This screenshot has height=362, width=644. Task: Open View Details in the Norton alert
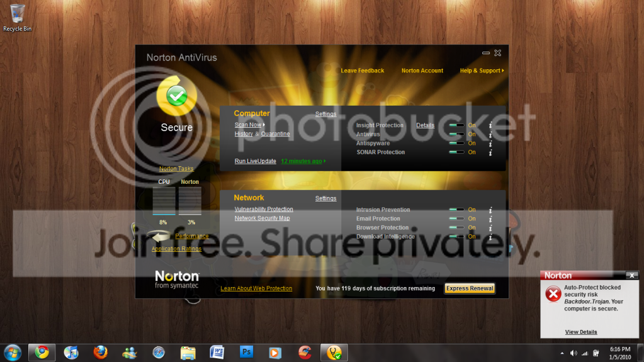581,332
